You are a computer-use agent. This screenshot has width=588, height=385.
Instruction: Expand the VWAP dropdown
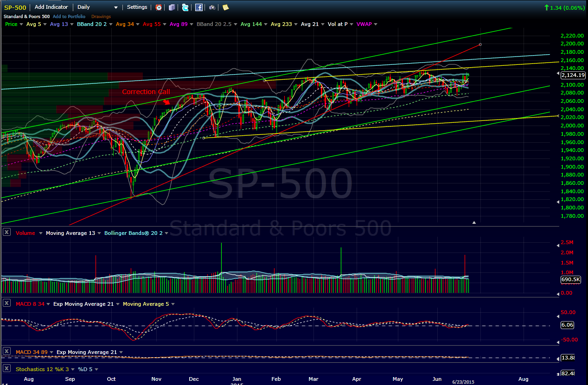(375, 24)
